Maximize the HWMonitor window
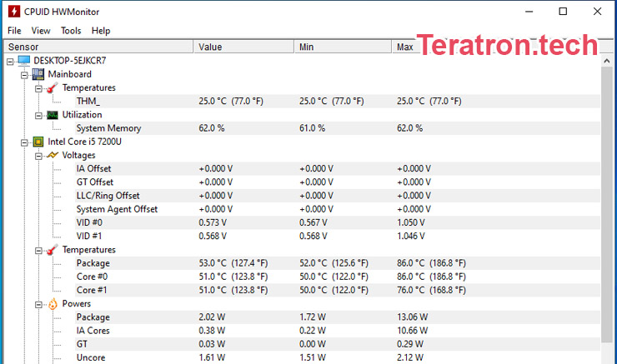This screenshot has height=364, width=617. coord(563,12)
